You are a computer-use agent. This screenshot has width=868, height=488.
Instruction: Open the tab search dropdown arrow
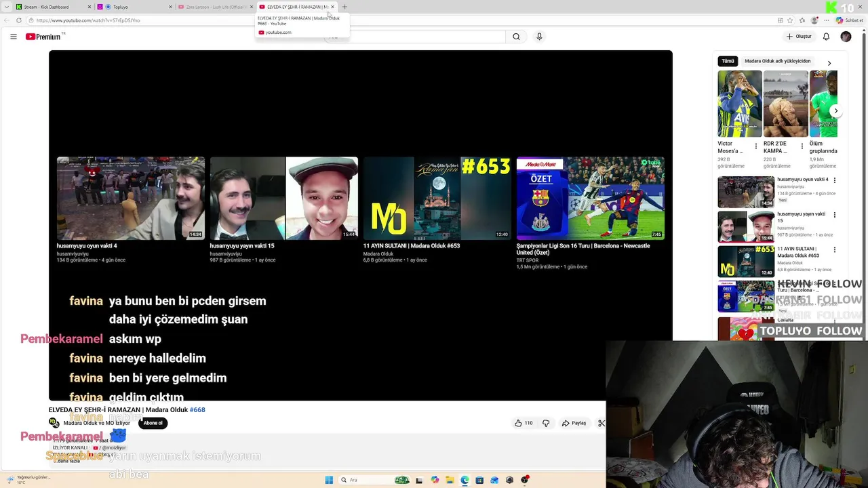6,7
